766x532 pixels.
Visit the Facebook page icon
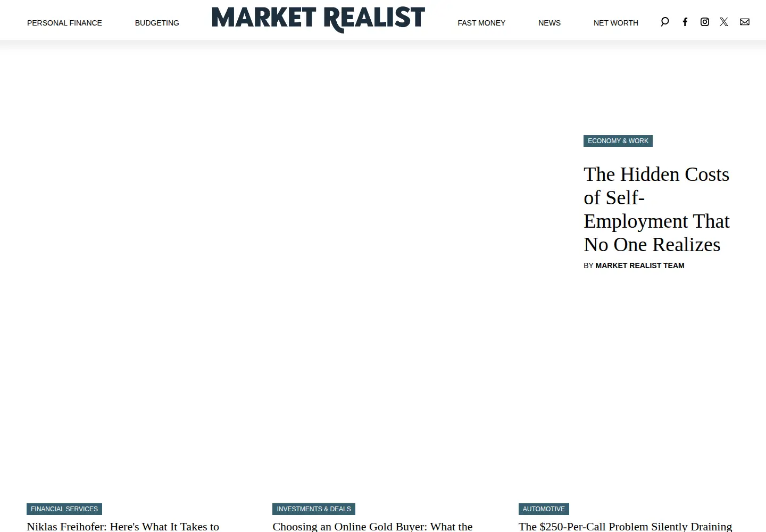pyautogui.click(x=685, y=22)
